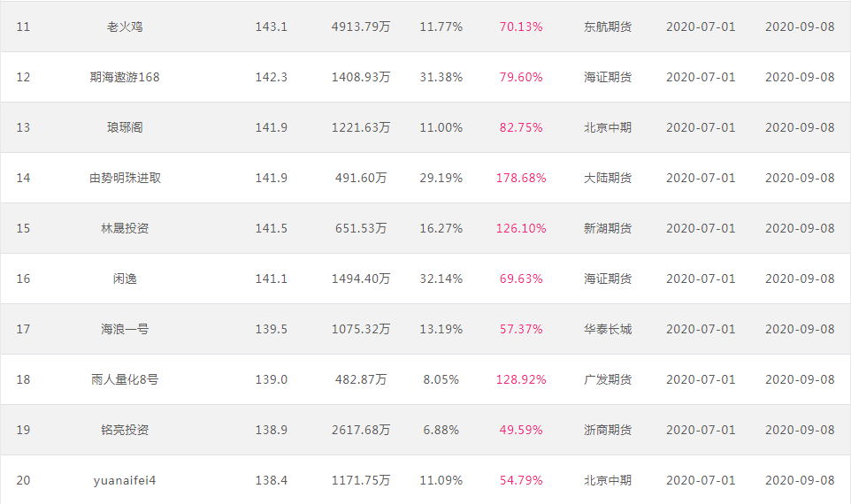Open the 老火鸡 account name
Viewport: 851px width, 504px height.
point(124,27)
